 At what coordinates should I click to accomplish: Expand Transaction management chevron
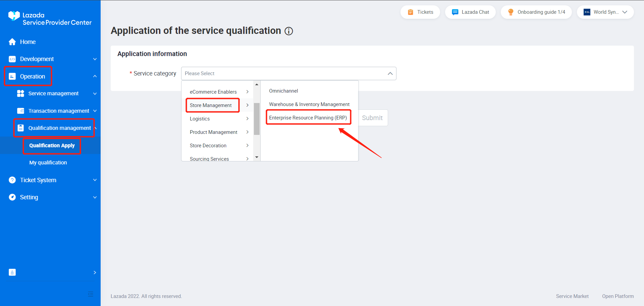coord(95,111)
